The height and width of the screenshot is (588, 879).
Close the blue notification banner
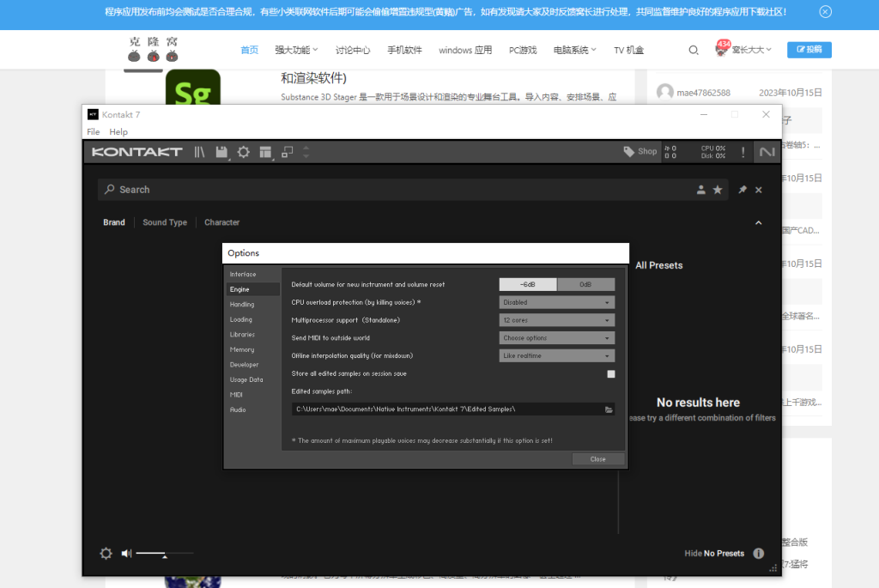pyautogui.click(x=825, y=12)
